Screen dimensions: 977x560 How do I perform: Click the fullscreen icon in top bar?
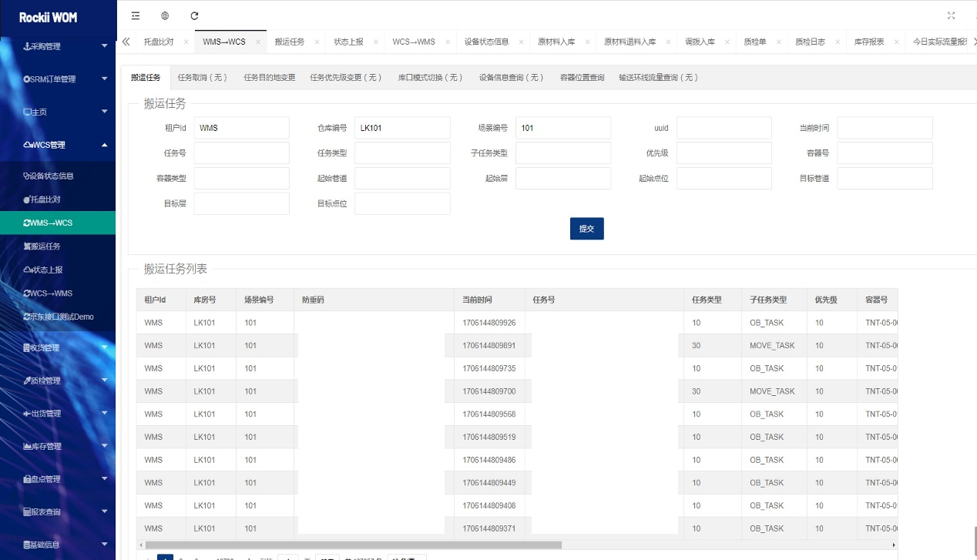[951, 15]
